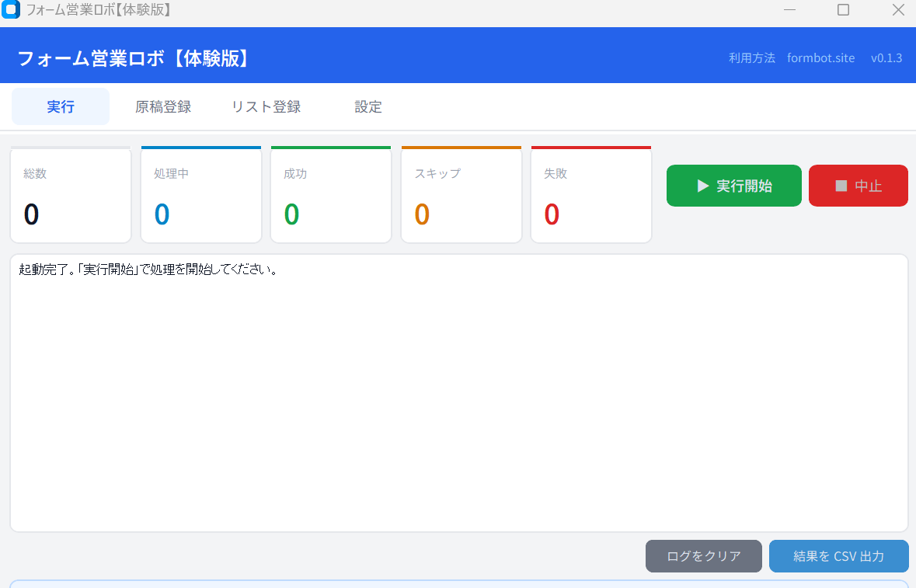
Task: Select the スキップ counter card
Action: [461, 194]
